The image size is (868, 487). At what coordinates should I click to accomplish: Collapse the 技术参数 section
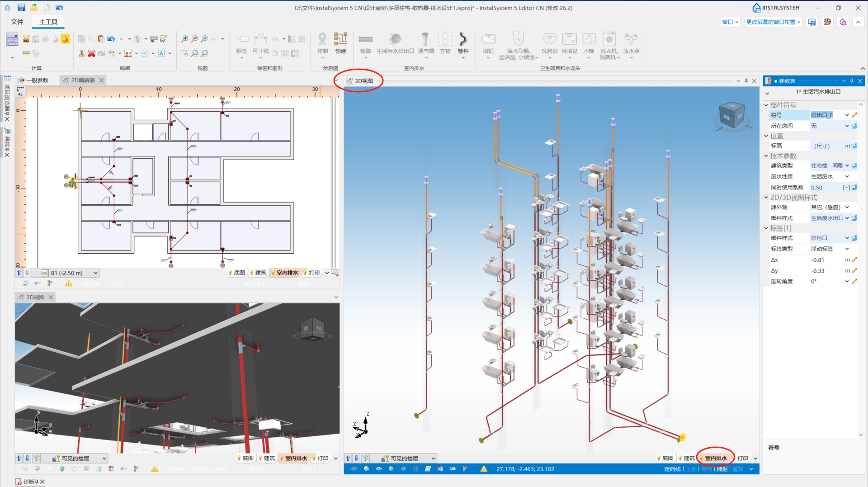click(766, 156)
